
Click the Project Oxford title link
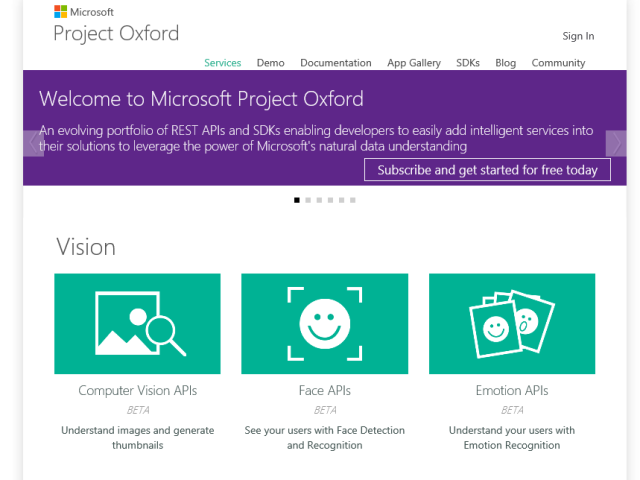tap(116, 33)
